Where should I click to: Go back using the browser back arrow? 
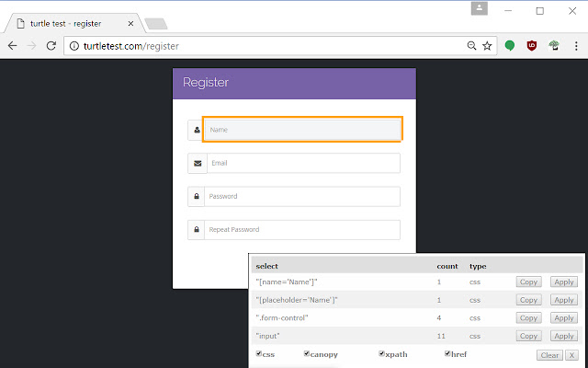point(12,46)
